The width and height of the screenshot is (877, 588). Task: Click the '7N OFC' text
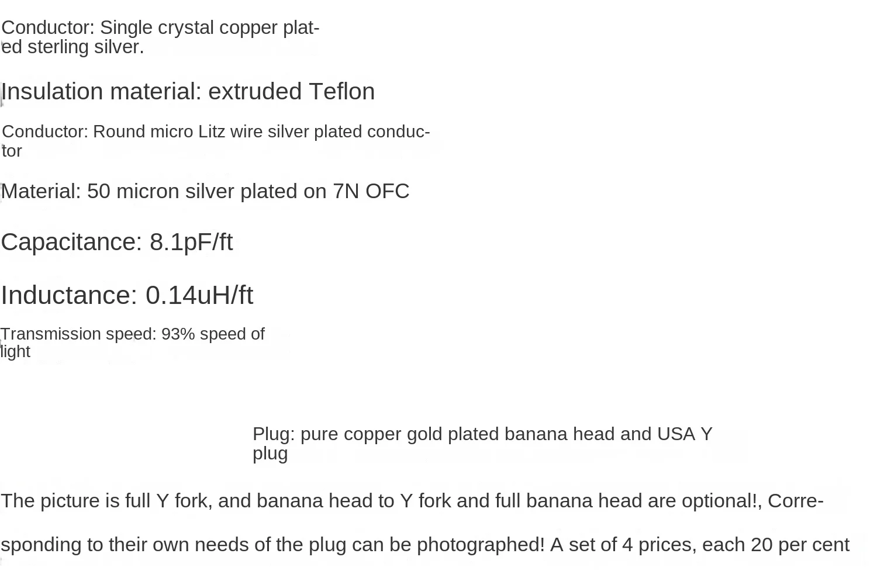pos(371,191)
